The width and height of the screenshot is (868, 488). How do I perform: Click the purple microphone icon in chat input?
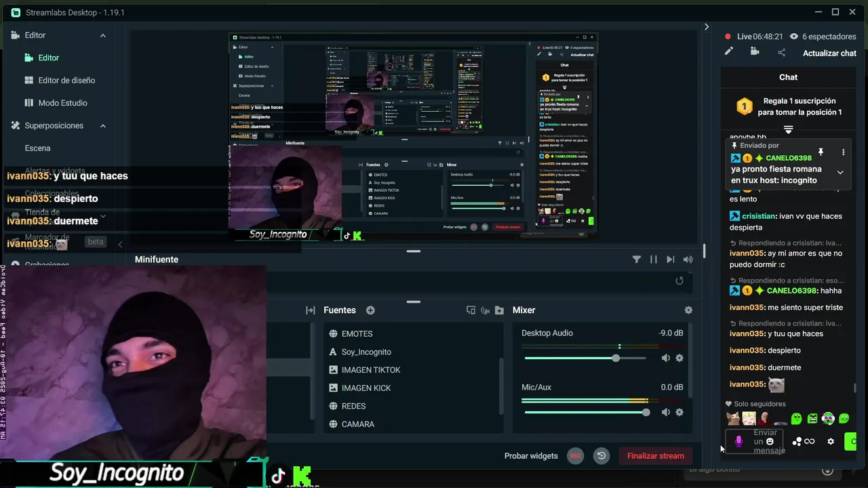click(738, 442)
